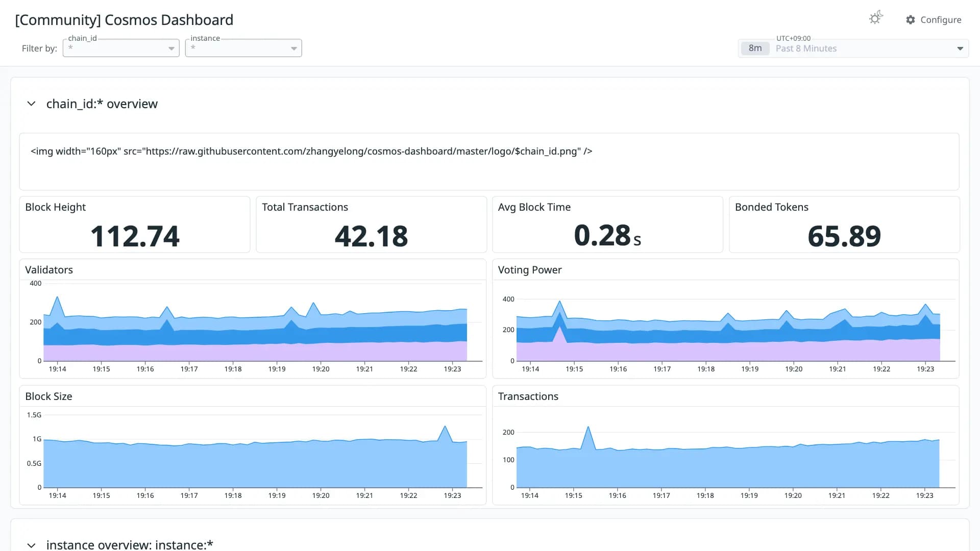Click the Transactions spike near 19:15
The image size is (980, 551).
(589, 428)
